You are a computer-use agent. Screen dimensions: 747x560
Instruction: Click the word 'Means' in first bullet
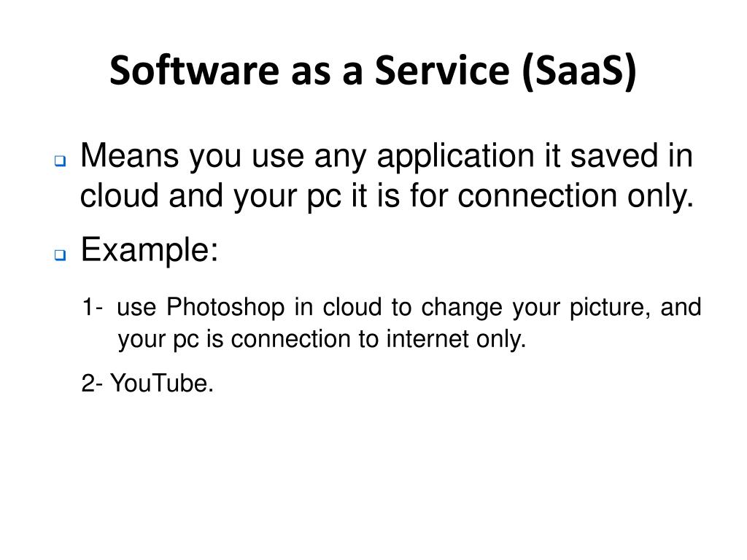coord(130,155)
